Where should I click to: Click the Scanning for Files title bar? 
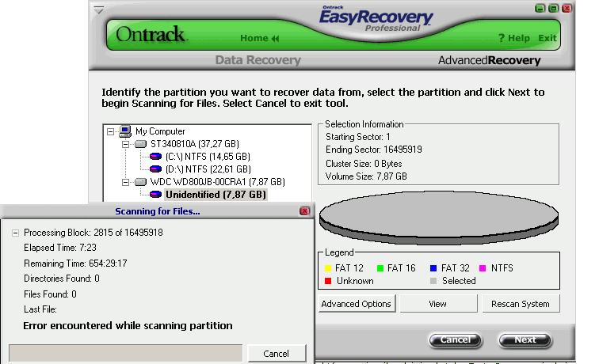[x=158, y=211]
